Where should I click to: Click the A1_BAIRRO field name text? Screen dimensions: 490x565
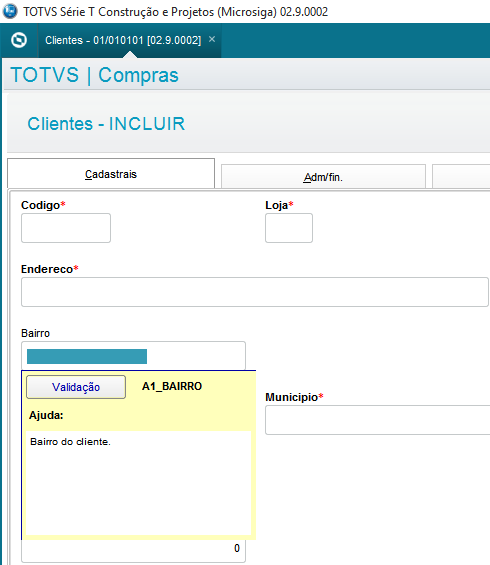point(172,386)
